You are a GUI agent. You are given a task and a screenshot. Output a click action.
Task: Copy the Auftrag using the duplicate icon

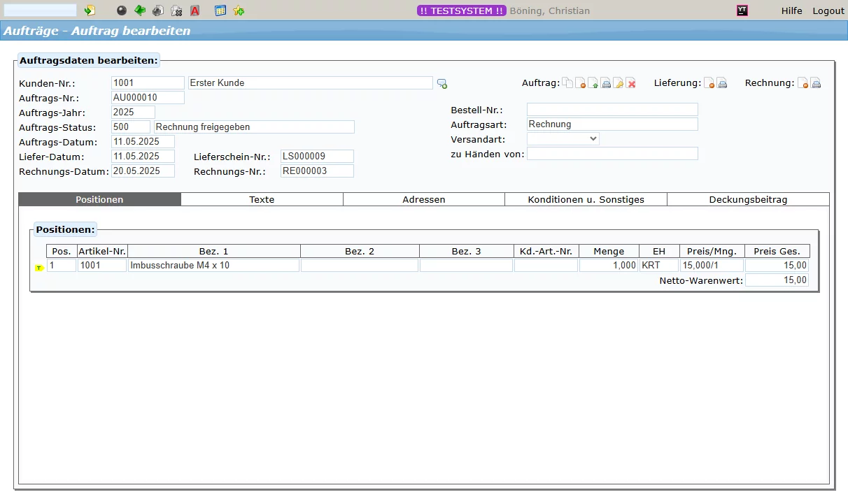click(x=568, y=83)
